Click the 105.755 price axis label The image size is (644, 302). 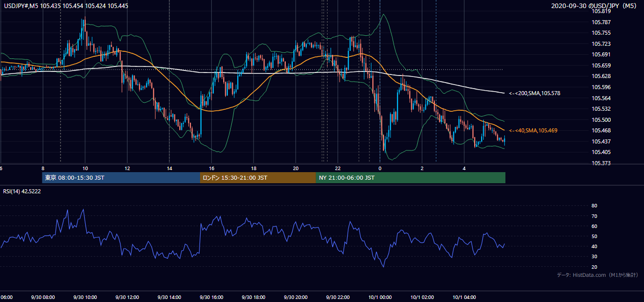[602, 33]
